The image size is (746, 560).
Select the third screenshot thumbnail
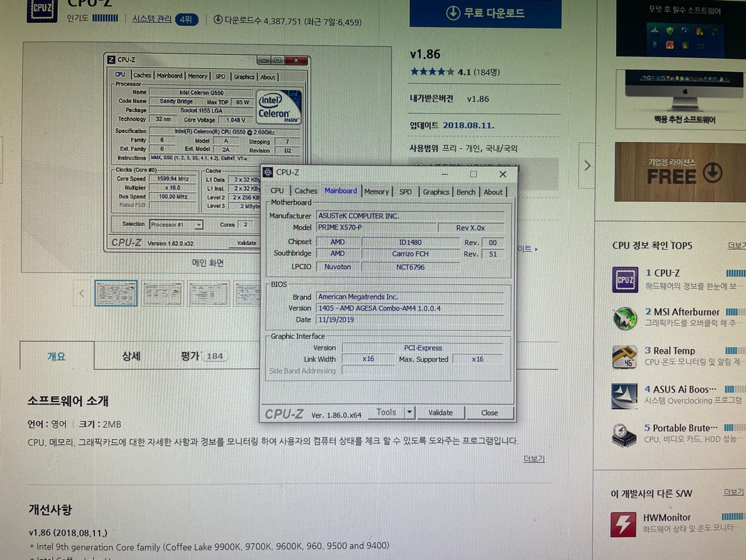click(x=208, y=293)
